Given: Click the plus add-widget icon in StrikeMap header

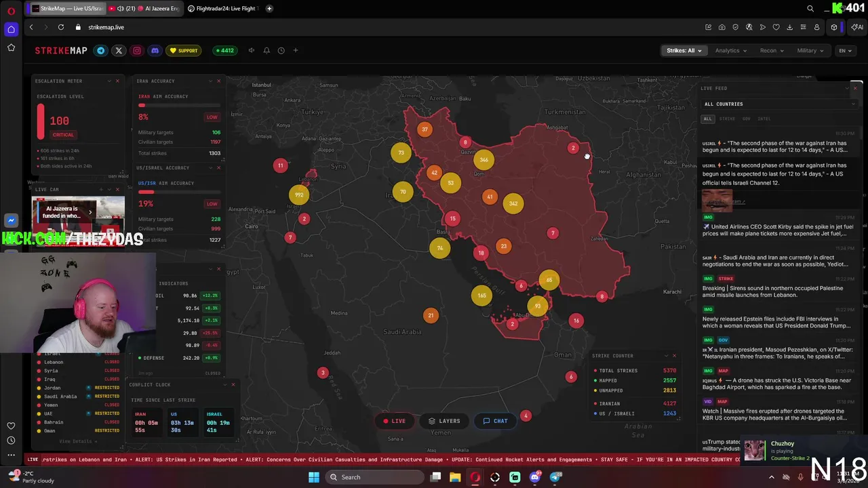Looking at the screenshot, I should coord(295,50).
